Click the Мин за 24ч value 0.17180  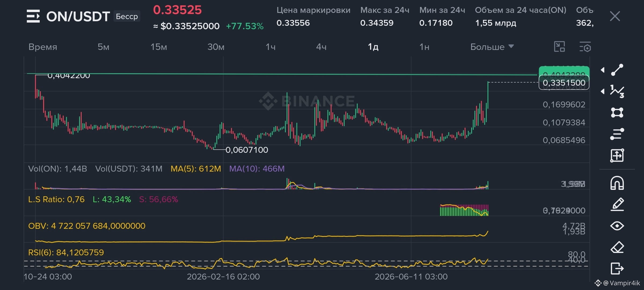tap(436, 23)
